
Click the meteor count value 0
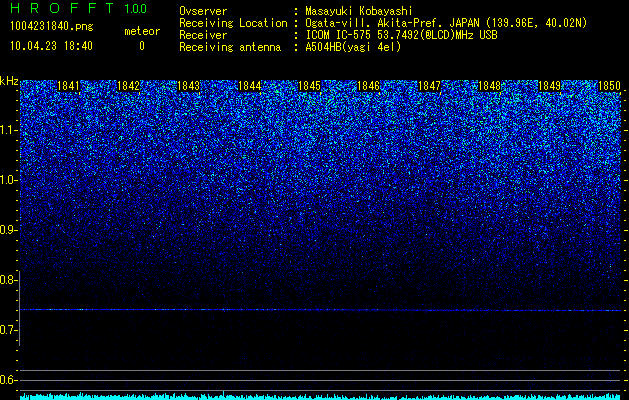point(142,46)
